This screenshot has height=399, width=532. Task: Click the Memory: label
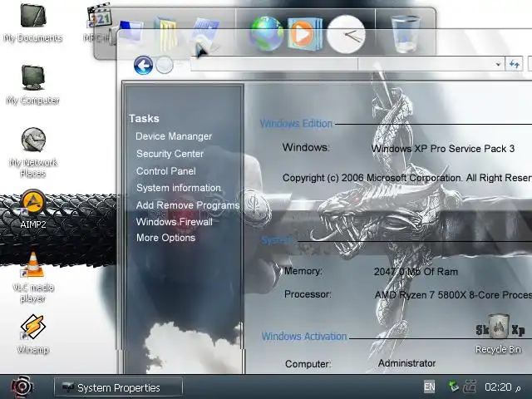click(303, 271)
